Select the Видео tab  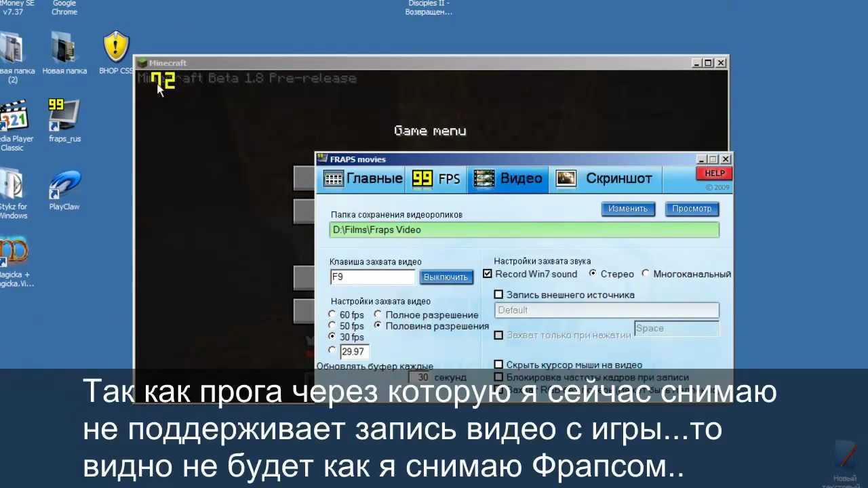coord(508,178)
